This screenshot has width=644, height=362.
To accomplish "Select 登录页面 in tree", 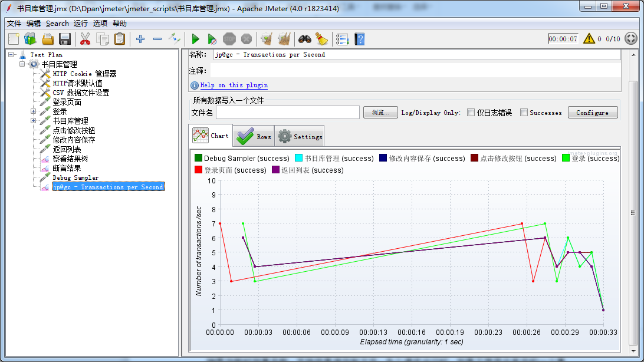I will click(x=67, y=102).
